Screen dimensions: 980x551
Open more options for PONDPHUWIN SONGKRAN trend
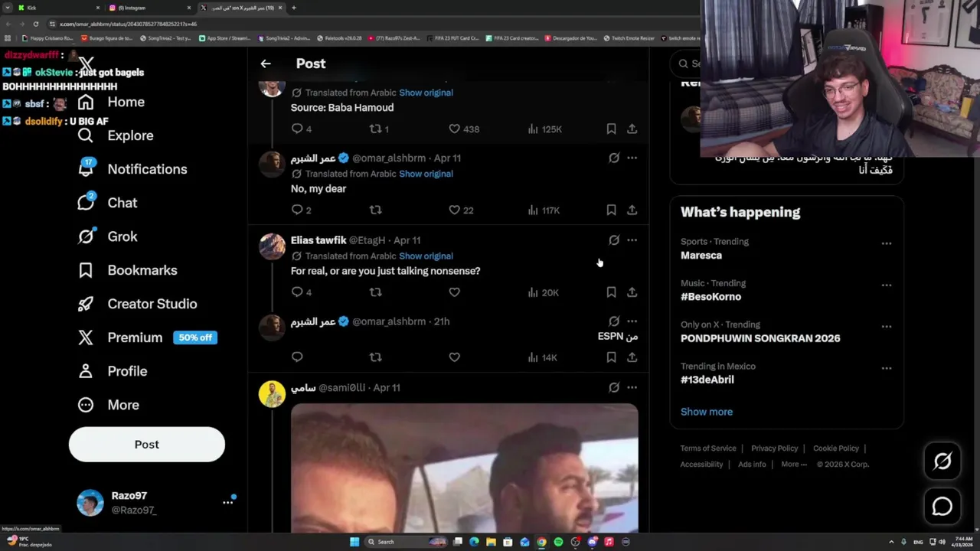(x=886, y=326)
